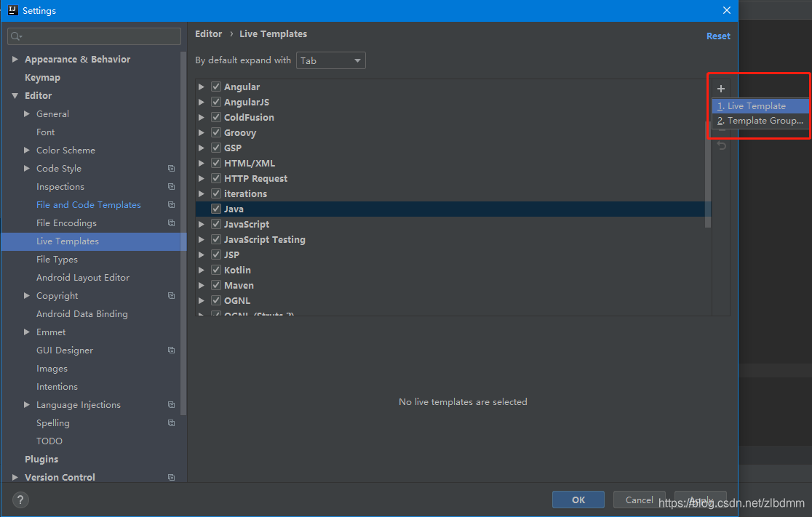
Task: Select the Live Templates tree item
Action: point(94,241)
